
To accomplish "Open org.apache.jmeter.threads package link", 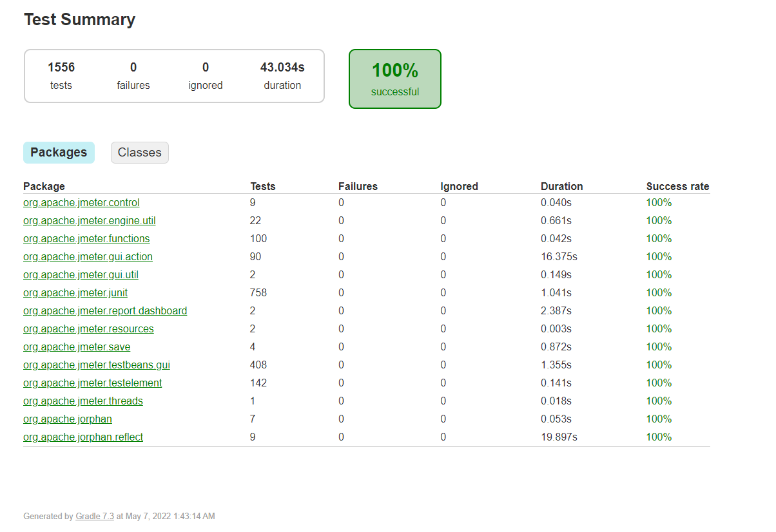I will pyautogui.click(x=83, y=401).
